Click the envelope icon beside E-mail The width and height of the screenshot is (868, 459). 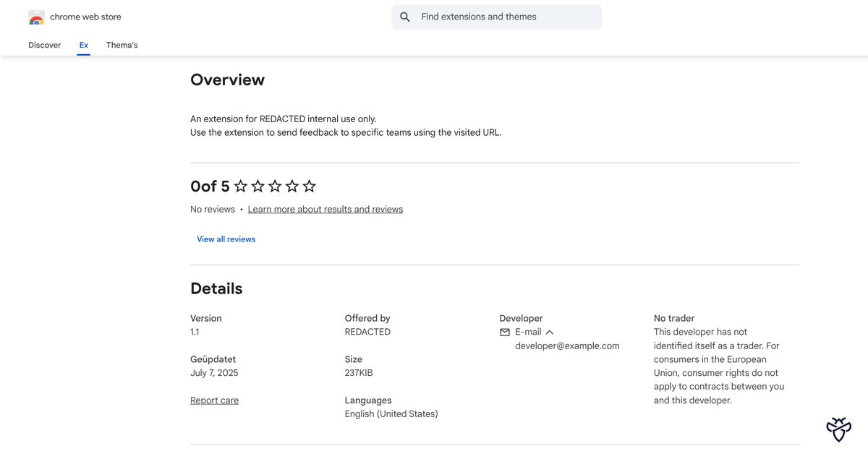coord(505,332)
